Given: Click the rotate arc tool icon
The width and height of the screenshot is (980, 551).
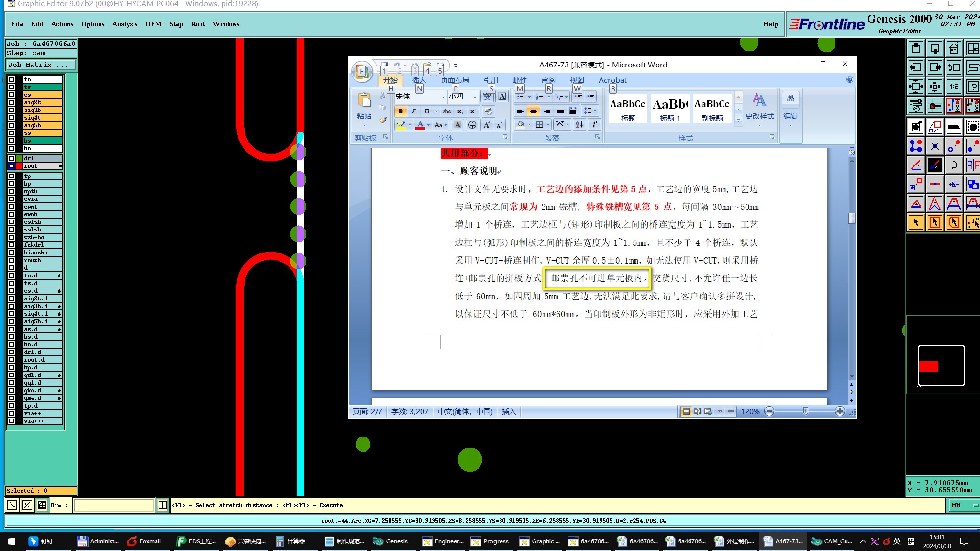Looking at the screenshot, I should (954, 165).
